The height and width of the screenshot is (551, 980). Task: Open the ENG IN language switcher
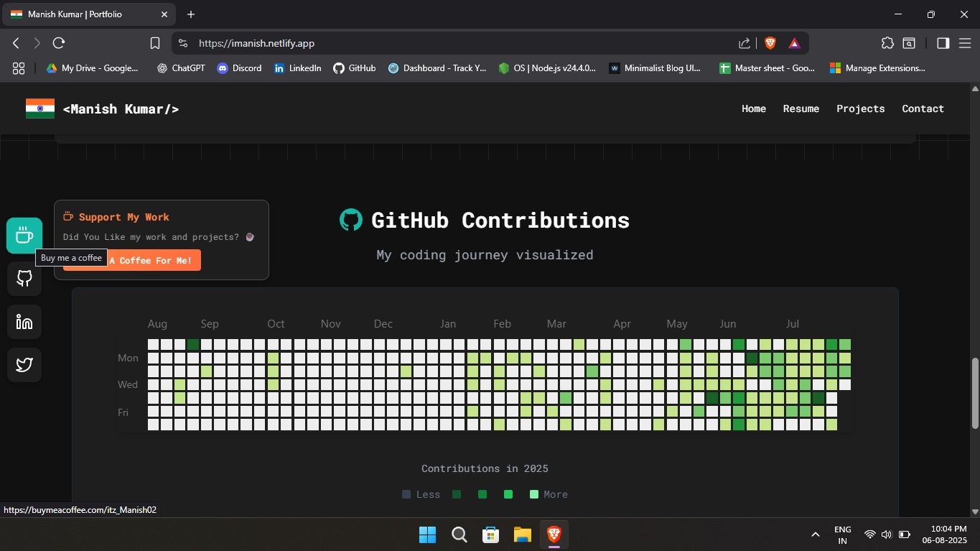point(843,534)
